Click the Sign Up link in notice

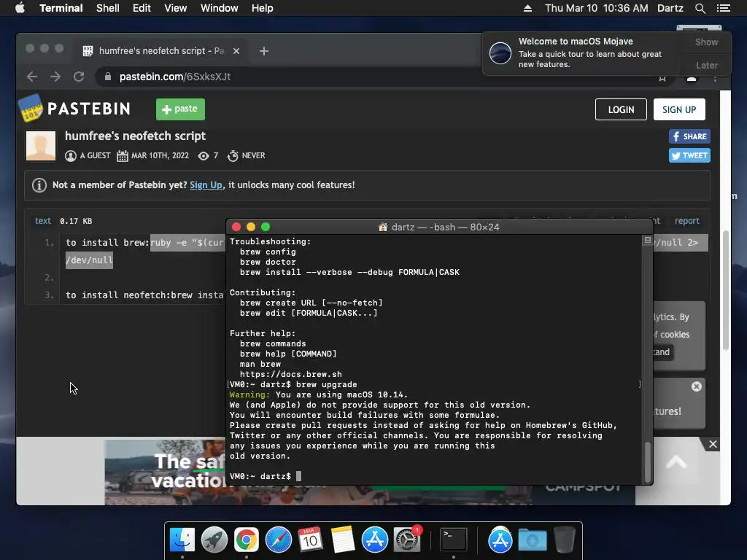(206, 184)
